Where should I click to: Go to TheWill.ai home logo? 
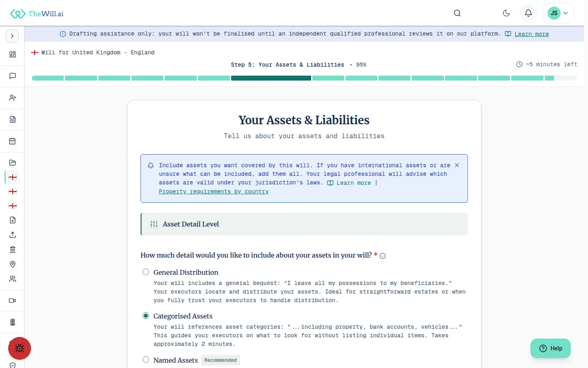tap(37, 13)
